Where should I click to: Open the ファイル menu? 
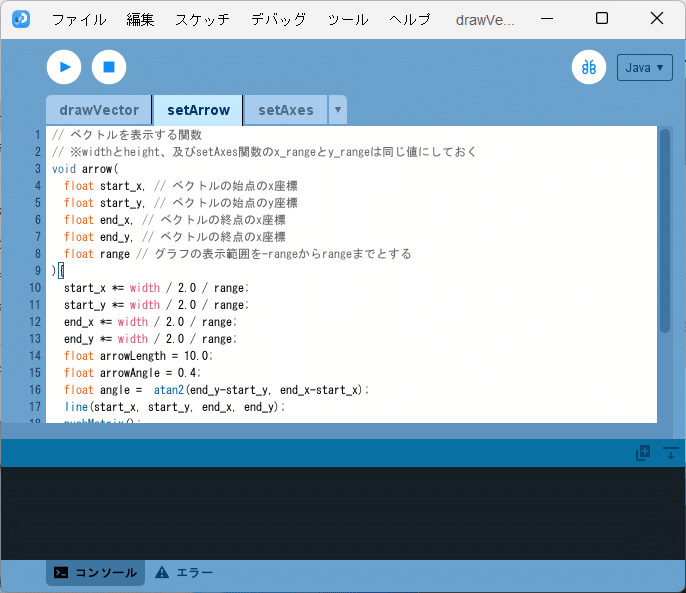[x=79, y=20]
